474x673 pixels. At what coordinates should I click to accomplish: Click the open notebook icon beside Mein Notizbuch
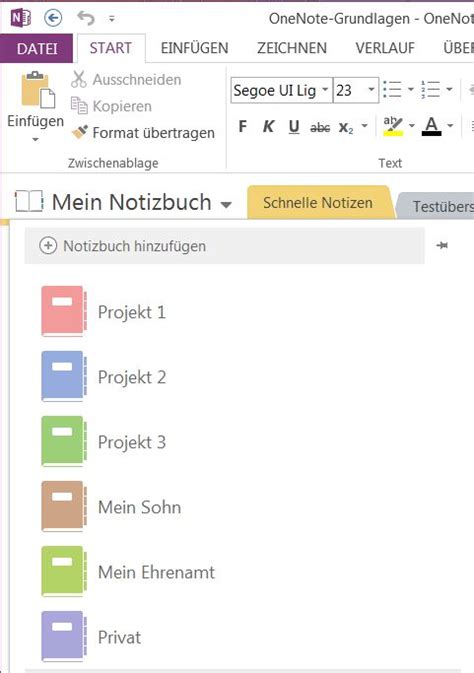[29, 201]
